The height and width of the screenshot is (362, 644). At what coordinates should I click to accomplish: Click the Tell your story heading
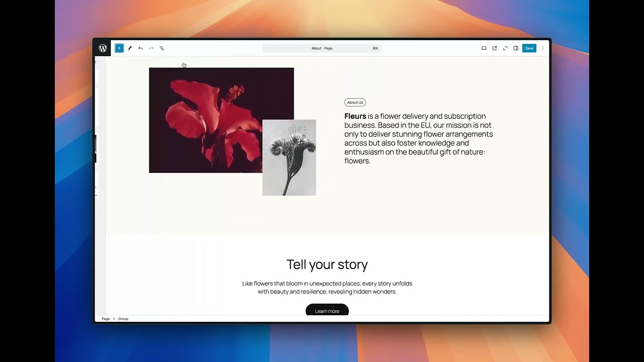pos(327,264)
